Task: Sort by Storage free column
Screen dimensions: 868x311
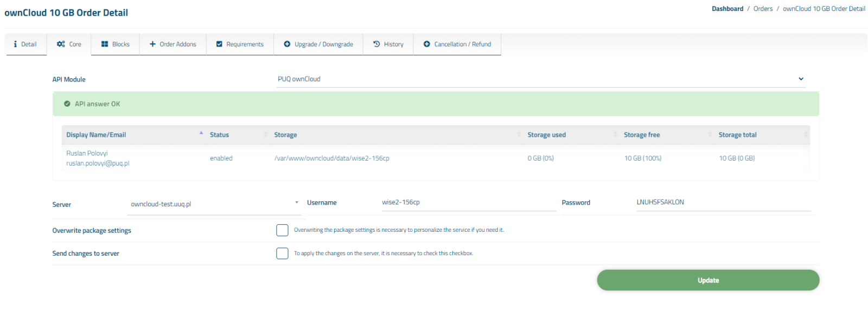Action: pyautogui.click(x=667, y=135)
